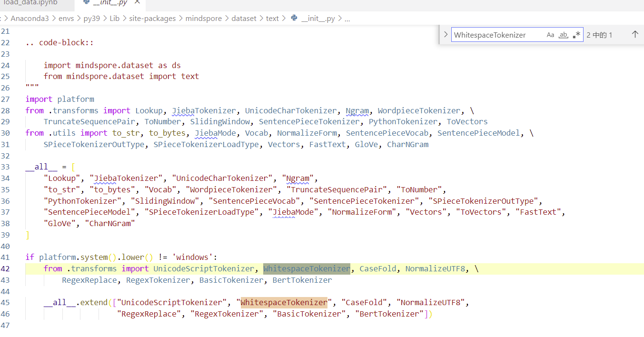Toggle Use Regular Expression in find box
The width and height of the screenshot is (644, 337).
click(577, 35)
